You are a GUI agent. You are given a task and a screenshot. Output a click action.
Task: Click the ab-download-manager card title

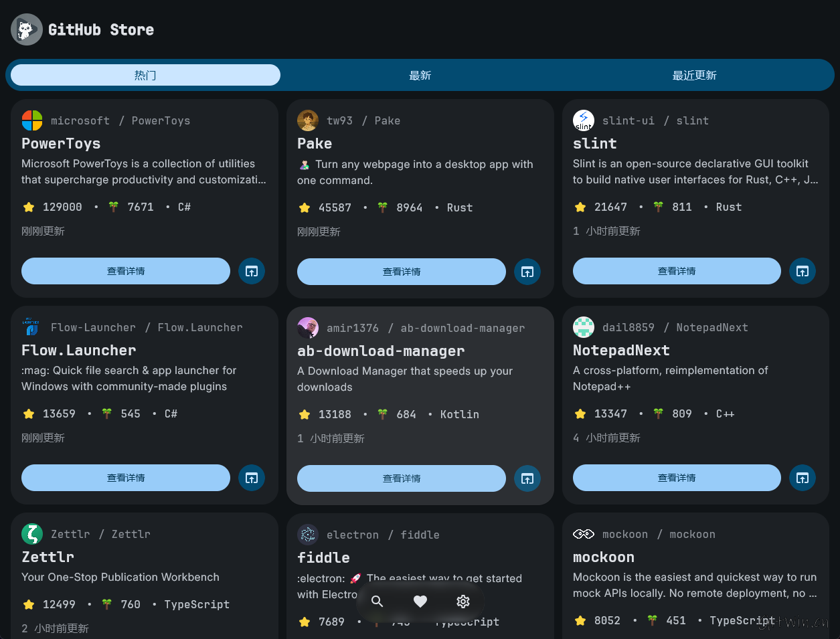pyautogui.click(x=381, y=351)
